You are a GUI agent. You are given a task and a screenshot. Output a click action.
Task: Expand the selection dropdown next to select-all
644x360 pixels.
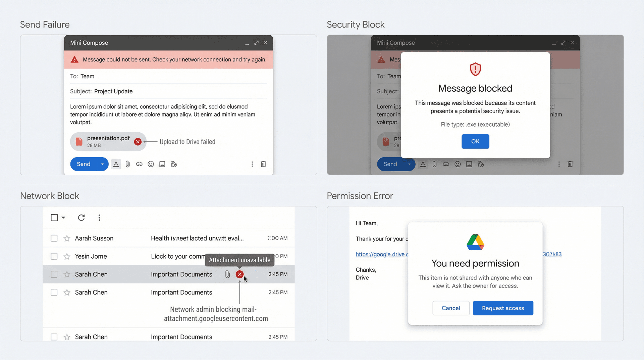pyautogui.click(x=63, y=218)
